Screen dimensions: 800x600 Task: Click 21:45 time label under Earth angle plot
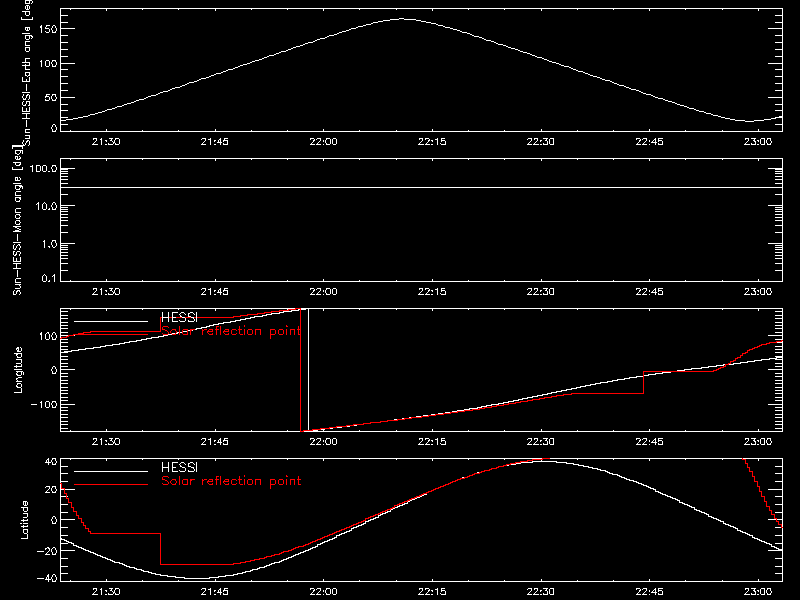tap(215, 142)
